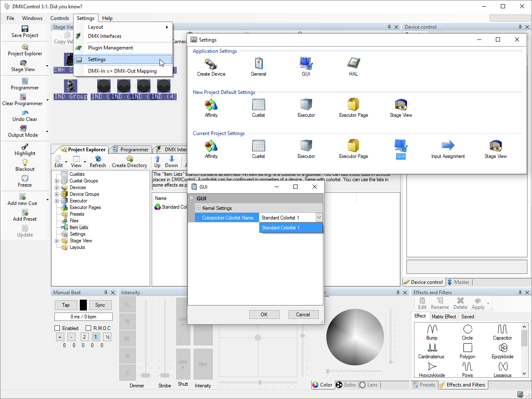532x399 pixels.
Task: Enable the Manual Beat Enabled checkbox
Action: (x=57, y=328)
